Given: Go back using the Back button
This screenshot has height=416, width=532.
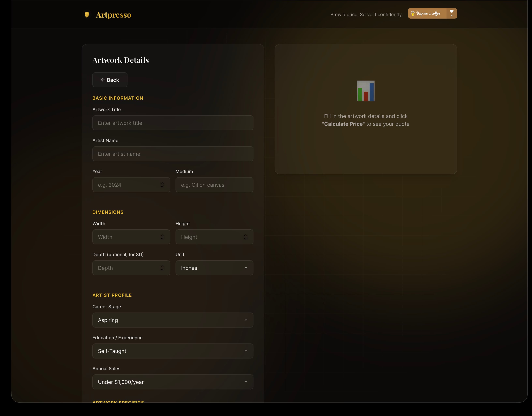Looking at the screenshot, I should point(110,80).
